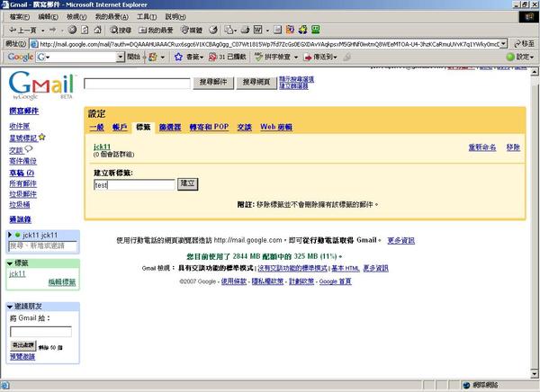This screenshot has height=392, width=540.
Task: Switch to the 帳戶 settings tab
Action: 120,127
